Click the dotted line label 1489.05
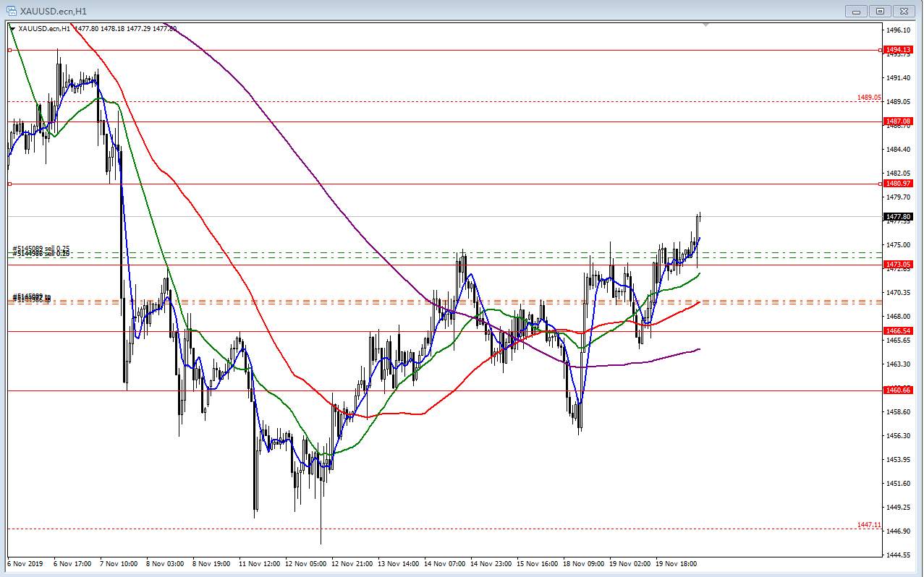924x577 pixels. (x=869, y=97)
